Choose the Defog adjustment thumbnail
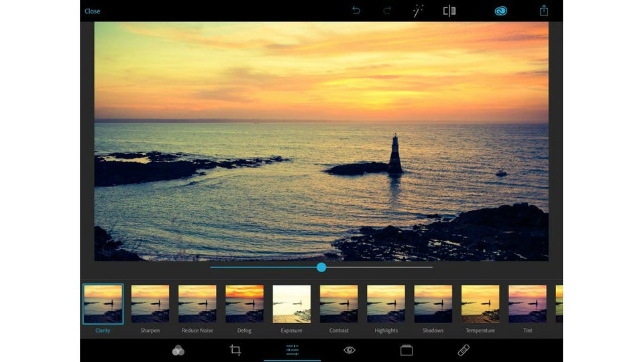Image resolution: width=644 pixels, height=362 pixels. [244, 304]
